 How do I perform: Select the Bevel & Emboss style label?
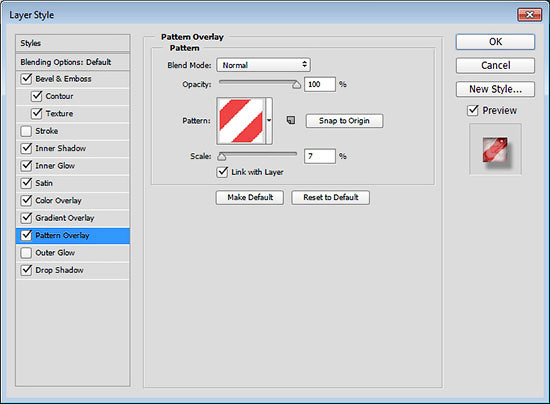point(63,79)
